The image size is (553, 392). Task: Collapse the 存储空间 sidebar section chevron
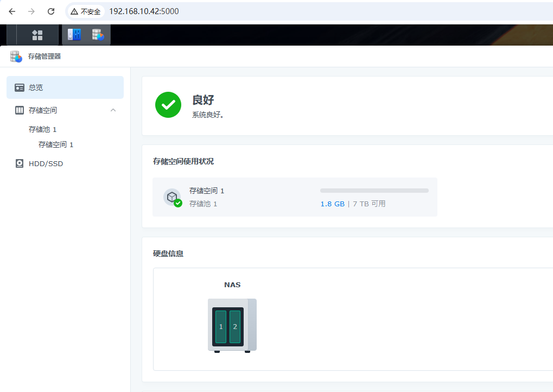click(113, 110)
